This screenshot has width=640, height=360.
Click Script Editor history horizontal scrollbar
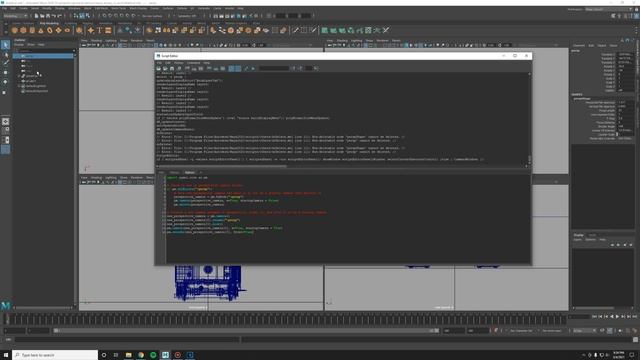click(x=222, y=166)
